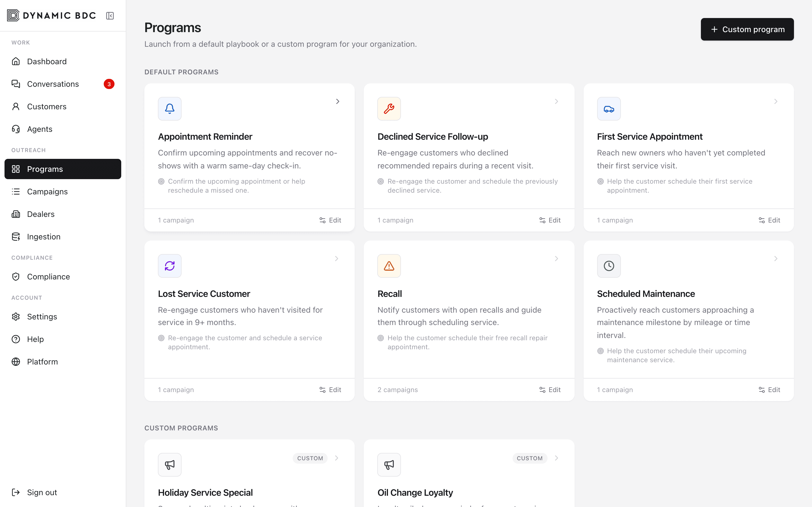
Task: Expand Oil Change Loyalty chevron arrow
Action: tap(556, 458)
